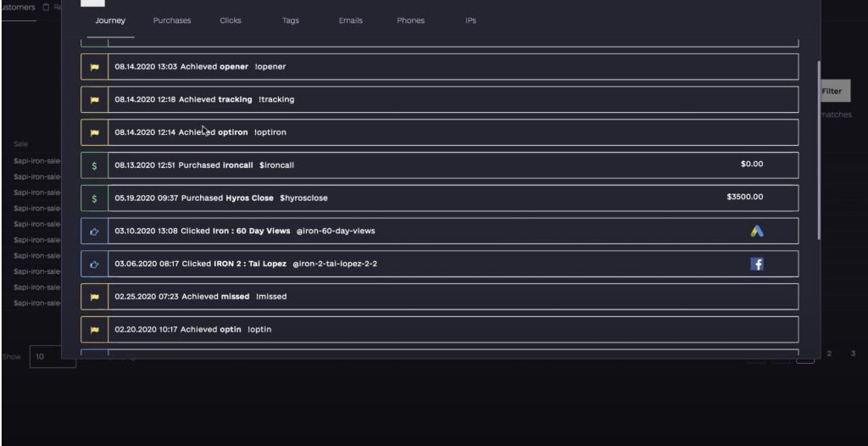Click flag icon beside missed achievement
This screenshot has width=868, height=446.
pyautogui.click(x=94, y=297)
